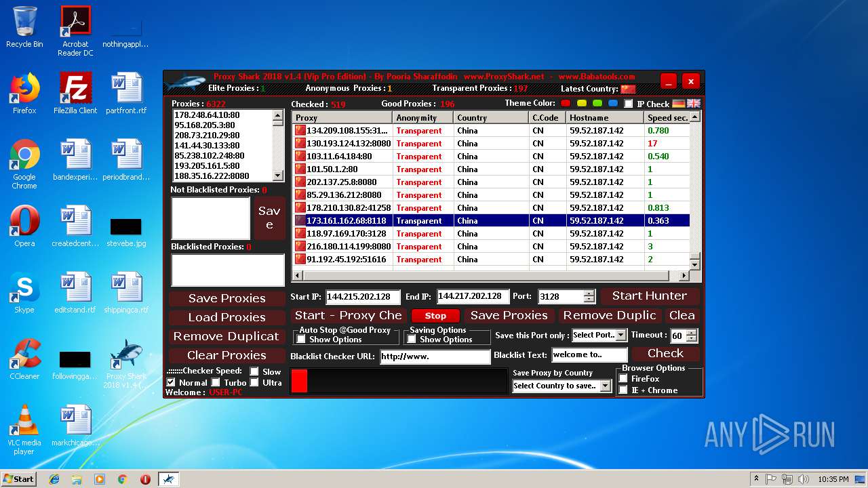Choose the blue theme color
The width and height of the screenshot is (868, 488).
613,104
